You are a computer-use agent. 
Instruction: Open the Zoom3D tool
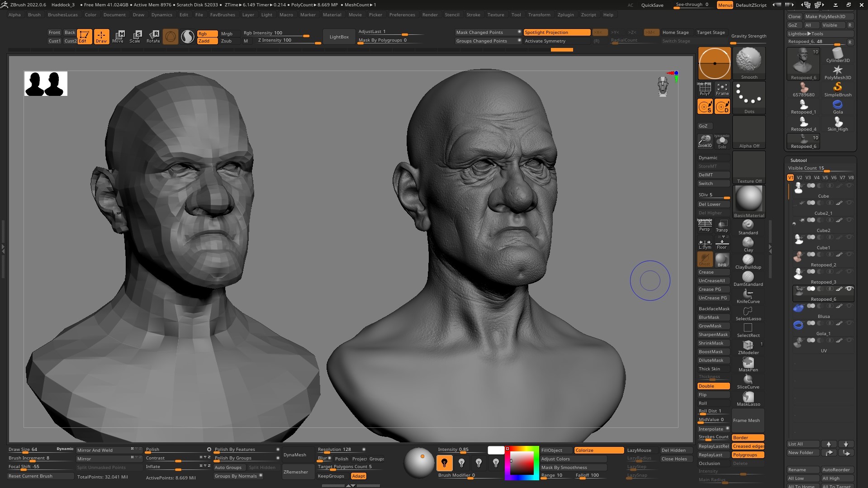point(705,141)
